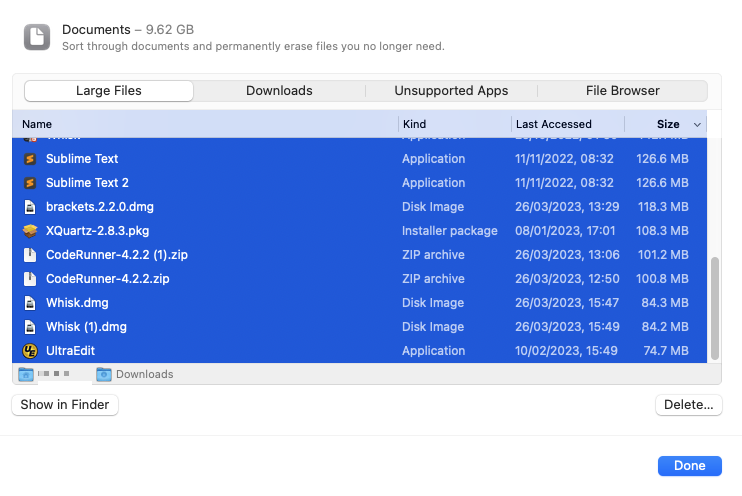Open the Unsupported Apps tab

(451, 91)
